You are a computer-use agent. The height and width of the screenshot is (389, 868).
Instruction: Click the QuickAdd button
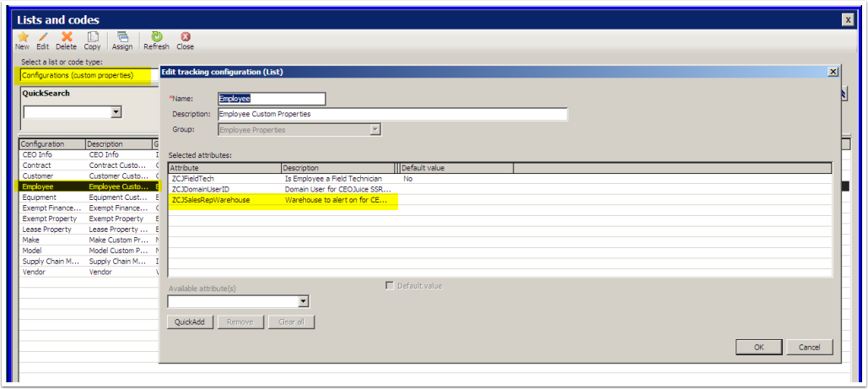tap(190, 322)
